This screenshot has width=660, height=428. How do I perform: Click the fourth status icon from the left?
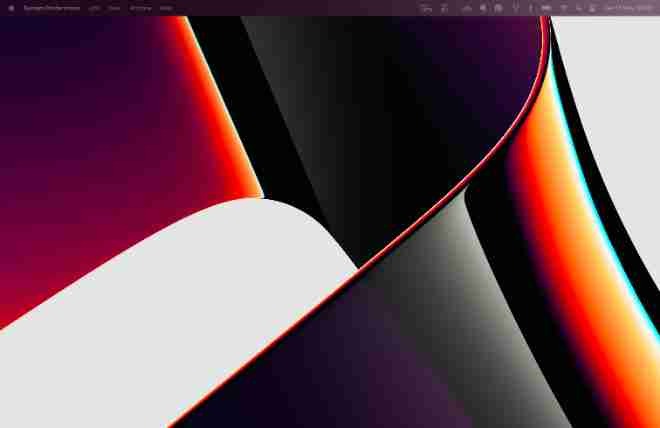(483, 8)
